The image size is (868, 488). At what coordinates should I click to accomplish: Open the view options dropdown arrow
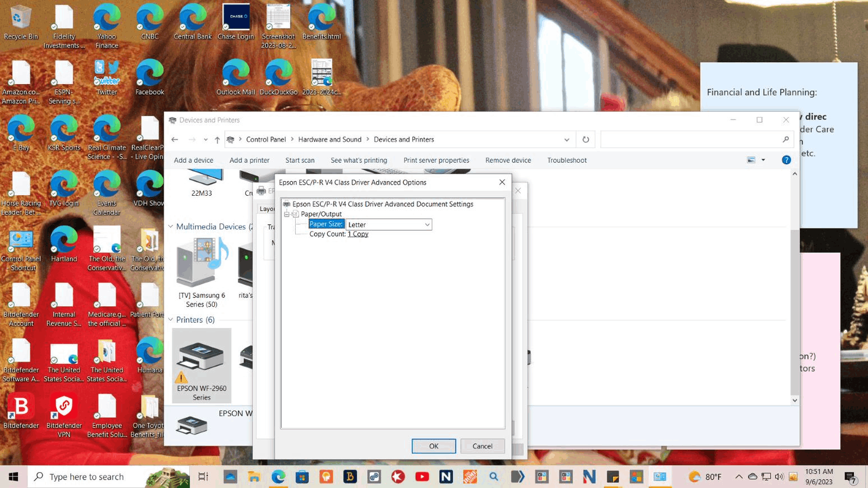tap(763, 160)
